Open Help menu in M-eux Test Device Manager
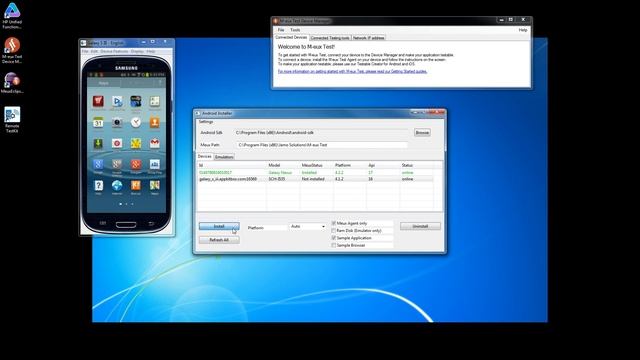This screenshot has height=360, width=640. (x=523, y=30)
